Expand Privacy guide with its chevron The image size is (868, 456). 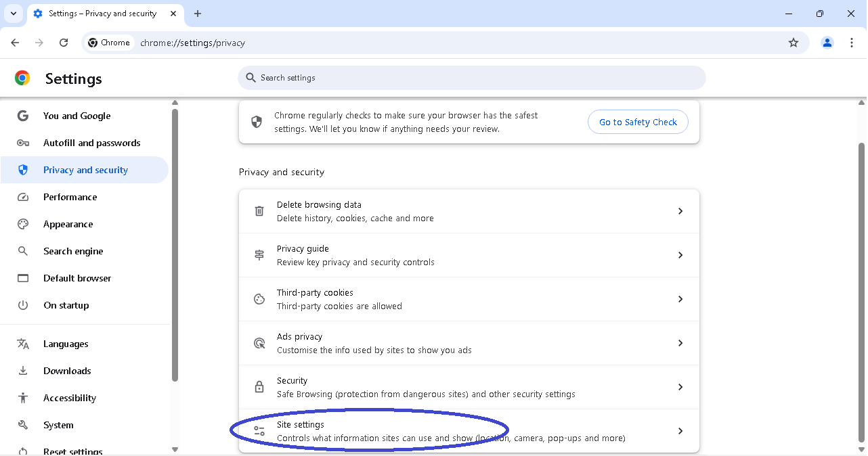[x=680, y=255]
